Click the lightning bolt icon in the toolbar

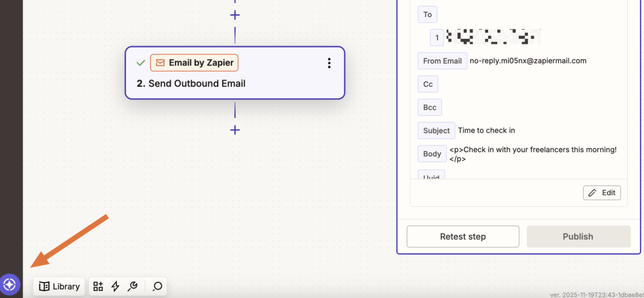coord(115,286)
